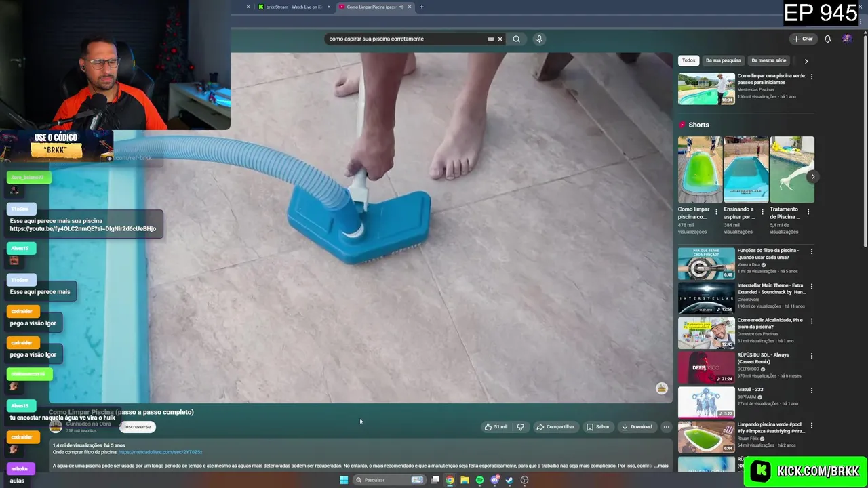
Task: Click the video watermark icon at player corner
Action: tap(662, 388)
